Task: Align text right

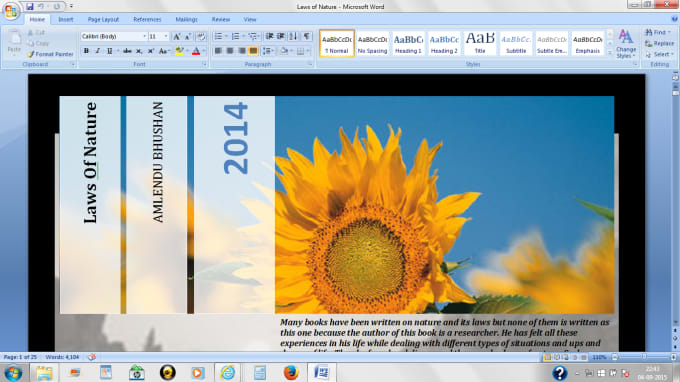Action: pyautogui.click(x=242, y=51)
